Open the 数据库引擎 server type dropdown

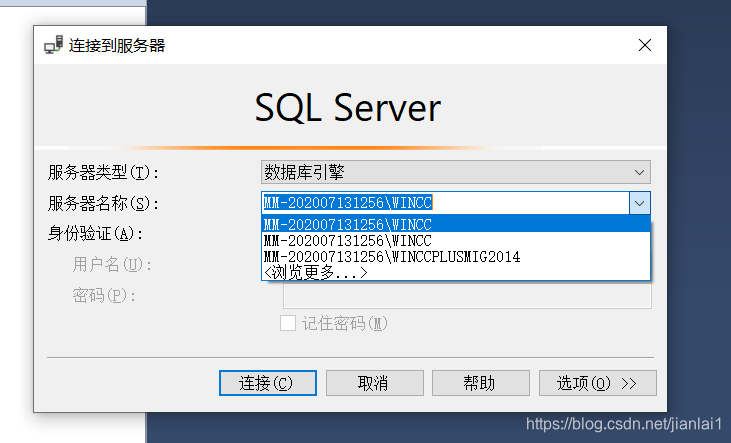click(x=455, y=172)
